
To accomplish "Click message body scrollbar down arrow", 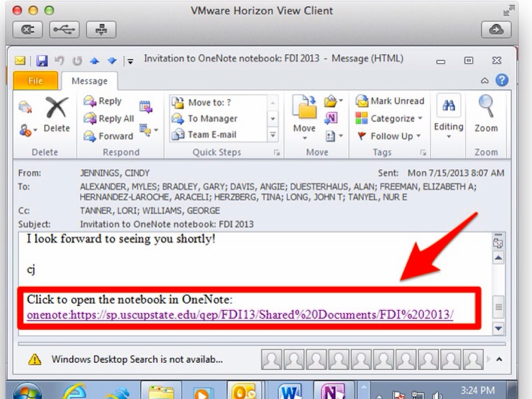I will (498, 328).
